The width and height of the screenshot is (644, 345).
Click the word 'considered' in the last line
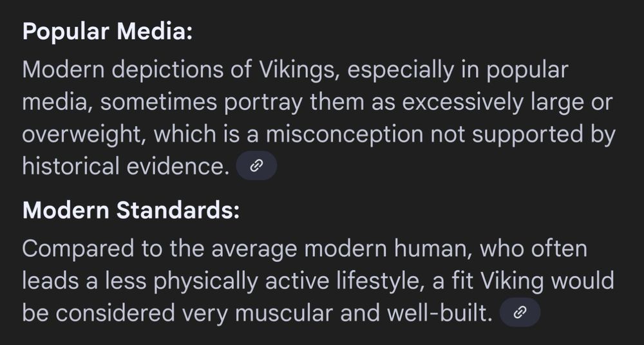click(x=115, y=313)
